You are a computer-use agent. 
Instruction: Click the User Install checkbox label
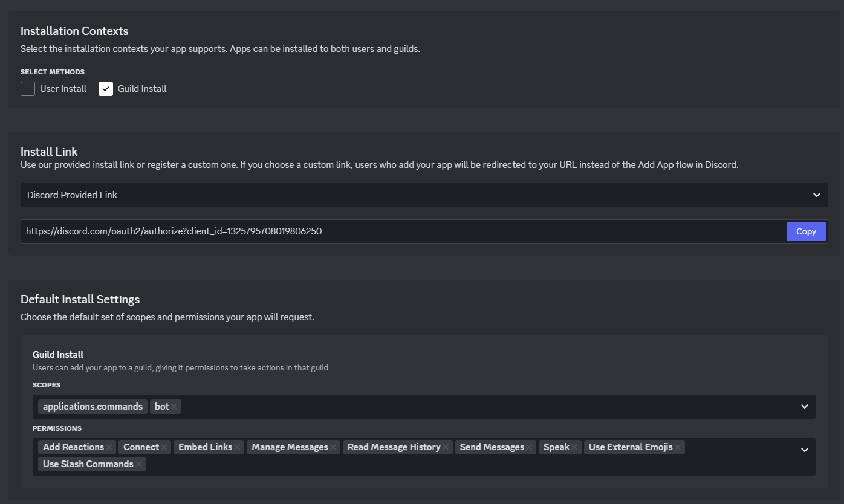pos(63,89)
